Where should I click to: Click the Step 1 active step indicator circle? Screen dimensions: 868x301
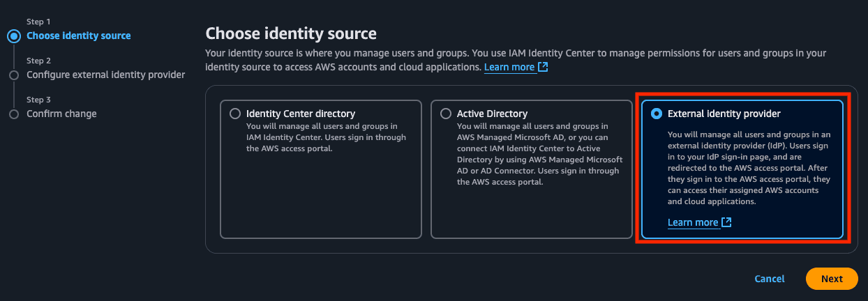click(14, 36)
